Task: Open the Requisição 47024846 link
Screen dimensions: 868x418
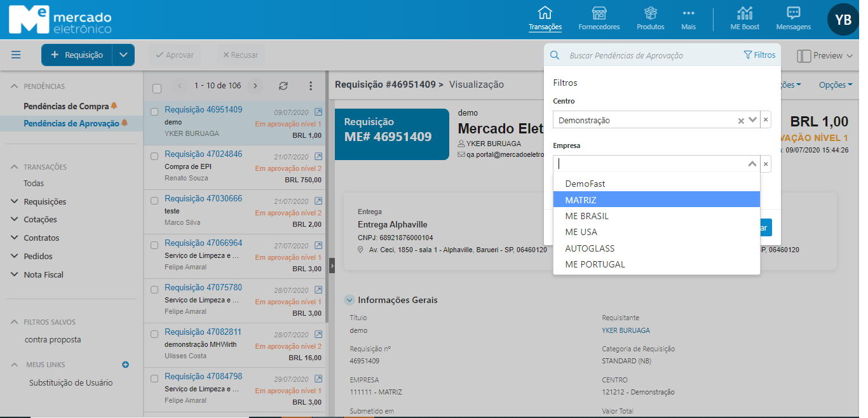Action: click(x=203, y=154)
